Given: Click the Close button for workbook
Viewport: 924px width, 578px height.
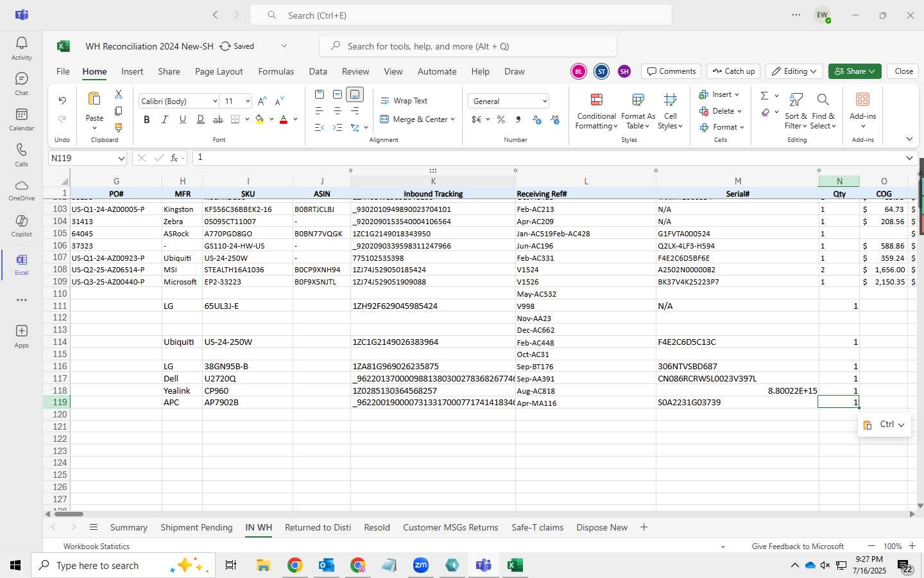Looking at the screenshot, I should (903, 71).
